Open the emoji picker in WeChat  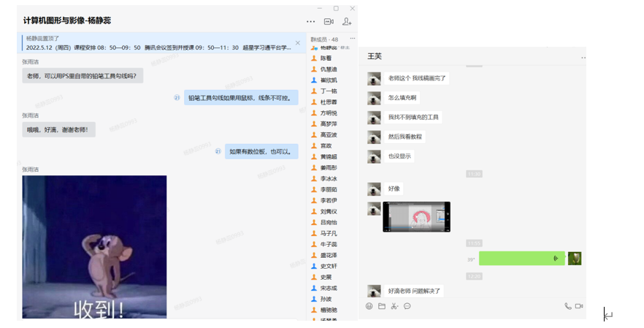369,306
